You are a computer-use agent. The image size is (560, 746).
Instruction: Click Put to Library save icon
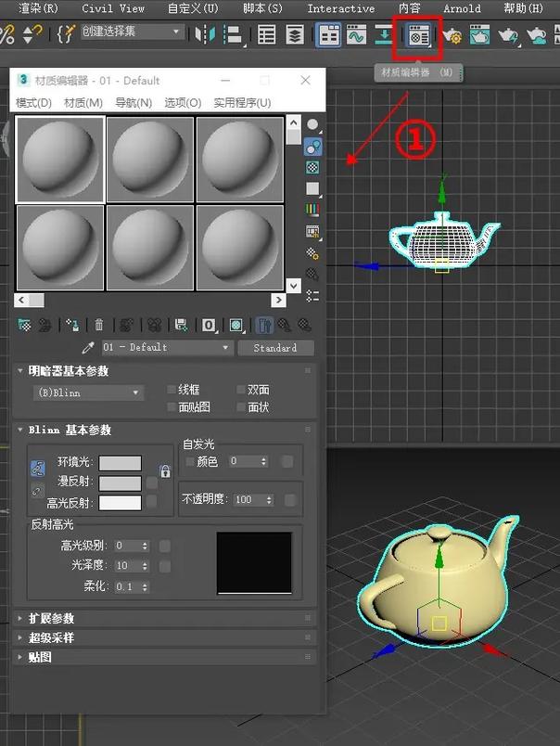pos(181,325)
